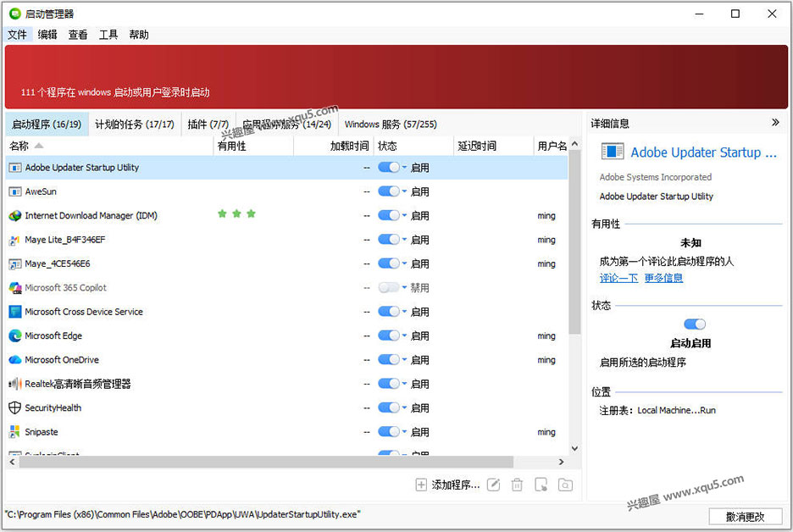Click the Microsoft OneDrive entry icon

click(15, 359)
